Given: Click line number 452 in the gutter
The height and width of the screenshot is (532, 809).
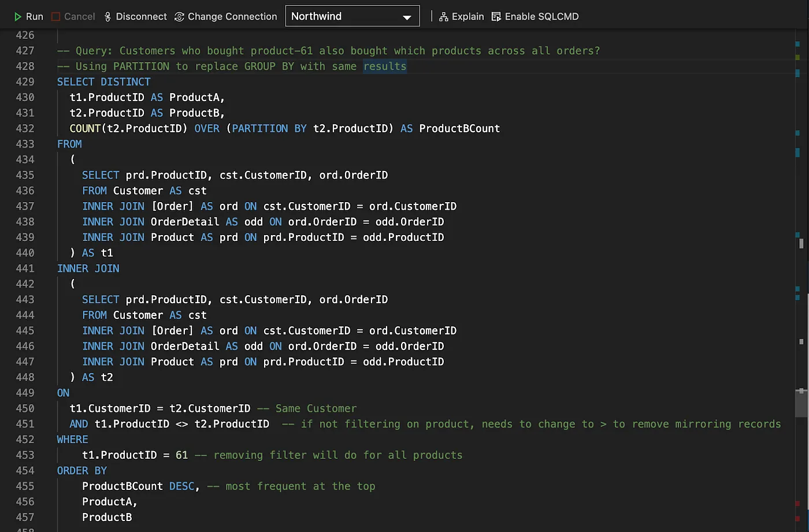Looking at the screenshot, I should (25, 440).
